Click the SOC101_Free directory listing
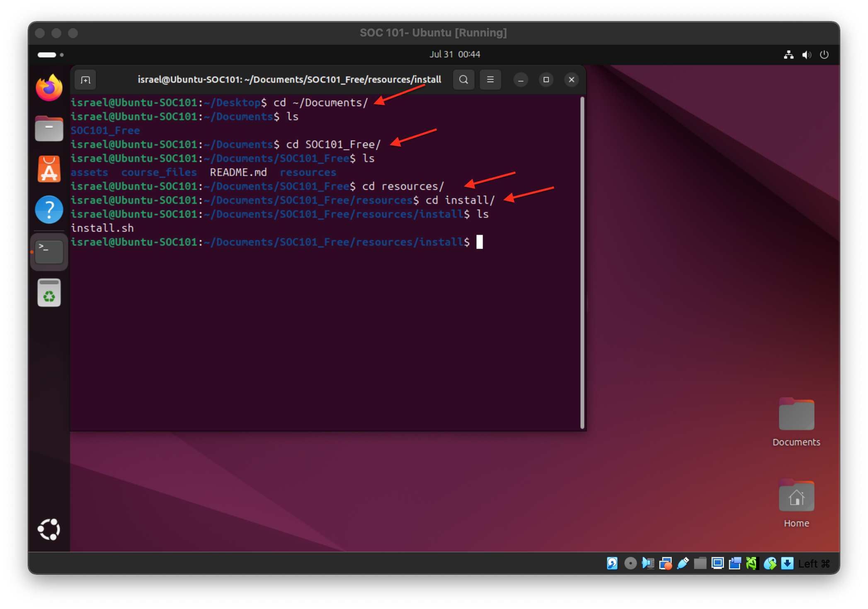Screen dimensions: 868x609 point(105,130)
